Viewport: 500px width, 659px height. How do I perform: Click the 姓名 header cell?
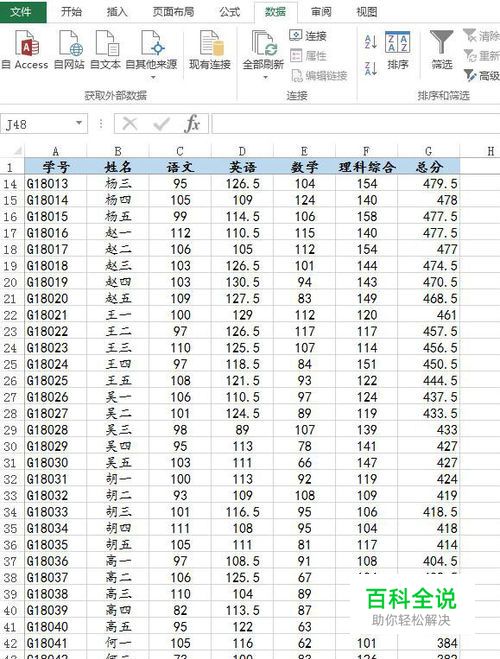(x=118, y=167)
